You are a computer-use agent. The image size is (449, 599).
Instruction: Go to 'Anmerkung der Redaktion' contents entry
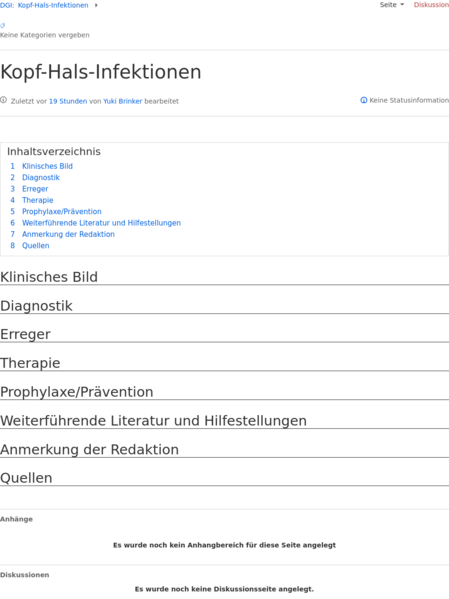click(68, 234)
